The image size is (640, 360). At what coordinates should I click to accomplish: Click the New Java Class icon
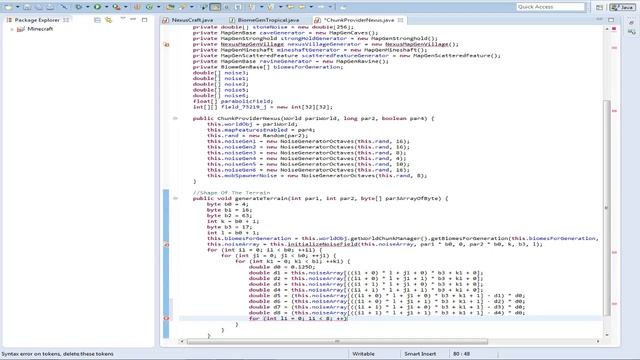(149, 7)
